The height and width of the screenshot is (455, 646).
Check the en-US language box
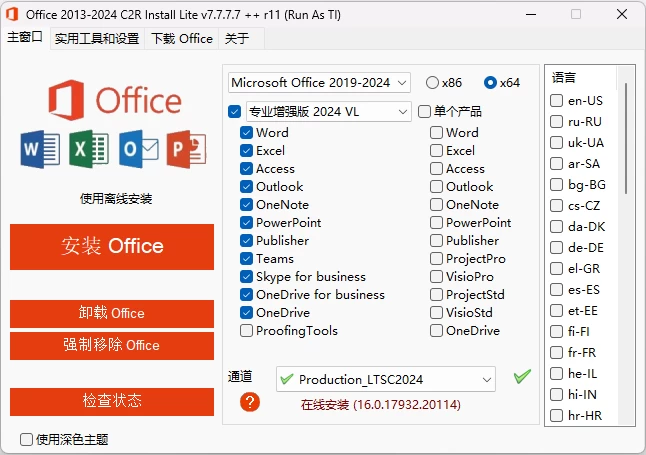557,100
